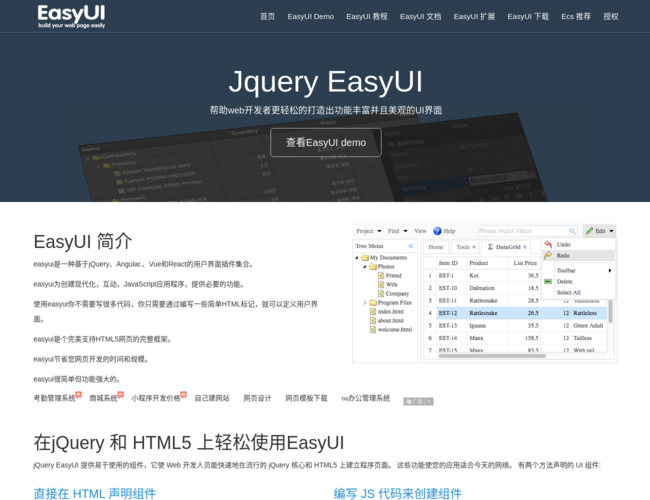This screenshot has height=500, width=650.
Task: Click welcome.html in the demo tree
Action: pos(395,330)
